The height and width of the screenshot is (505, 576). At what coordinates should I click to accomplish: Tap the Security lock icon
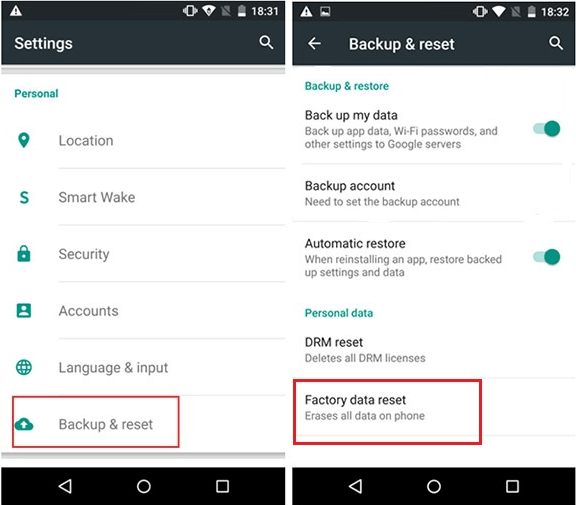pyautogui.click(x=24, y=253)
